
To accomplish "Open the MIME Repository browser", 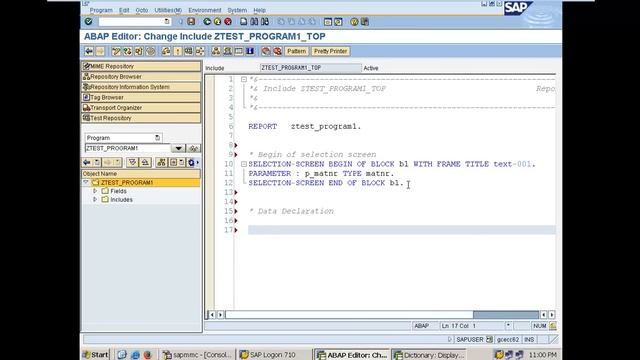I will [141, 66].
